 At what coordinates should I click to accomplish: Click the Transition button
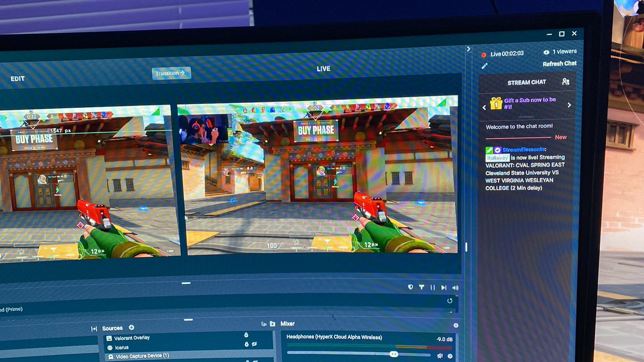click(x=171, y=73)
